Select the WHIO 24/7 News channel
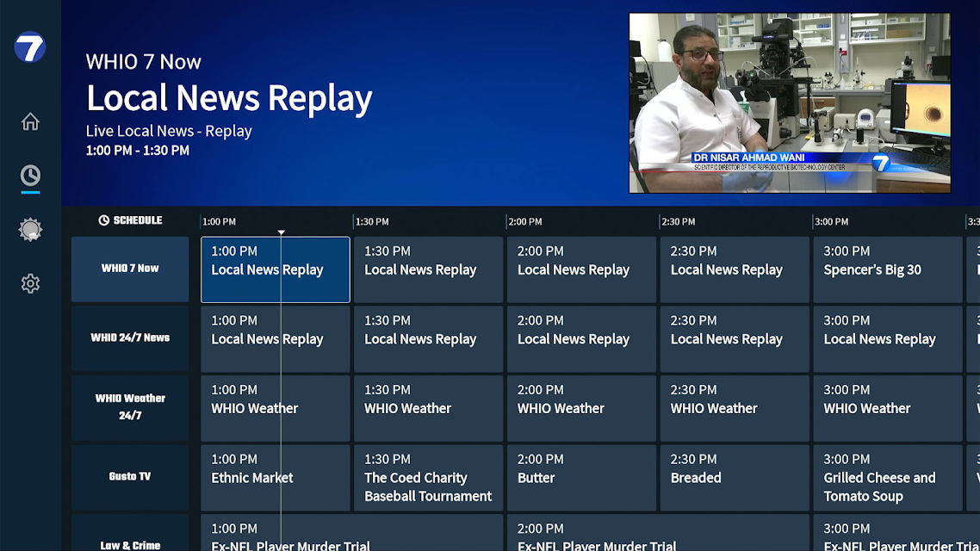Viewport: 980px width, 551px height. 130,338
